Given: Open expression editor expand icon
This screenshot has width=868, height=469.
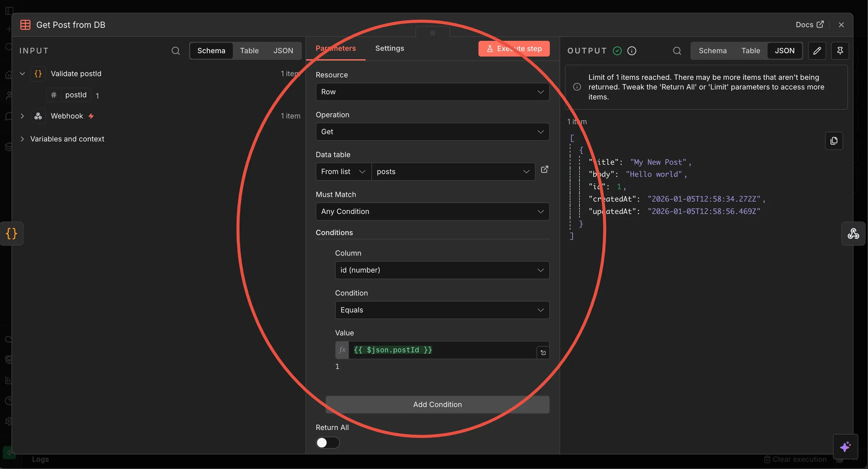Looking at the screenshot, I should tap(543, 353).
